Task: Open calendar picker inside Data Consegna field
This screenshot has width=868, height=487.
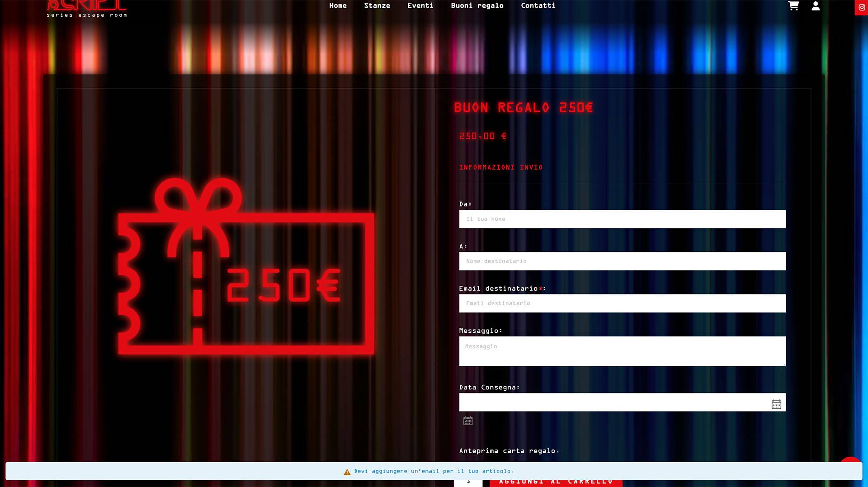Action: coord(776,404)
